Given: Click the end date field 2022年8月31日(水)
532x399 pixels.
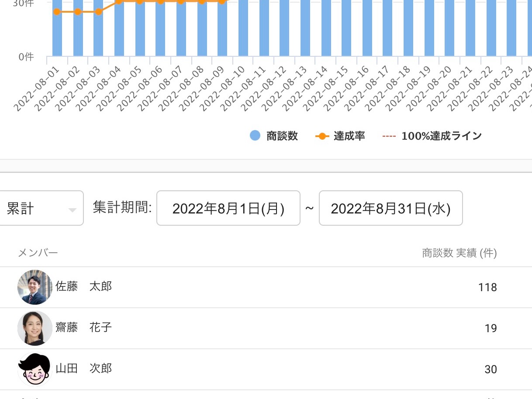Looking at the screenshot, I should pos(391,208).
